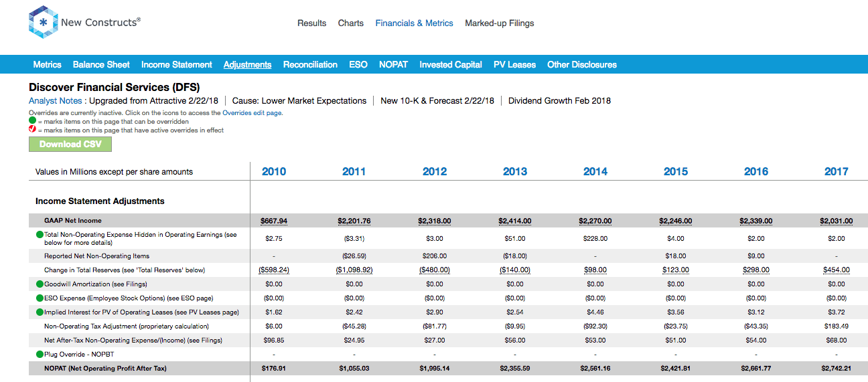This screenshot has height=382, width=868.
Task: Go to Financials & Metrics
Action: 415,23
